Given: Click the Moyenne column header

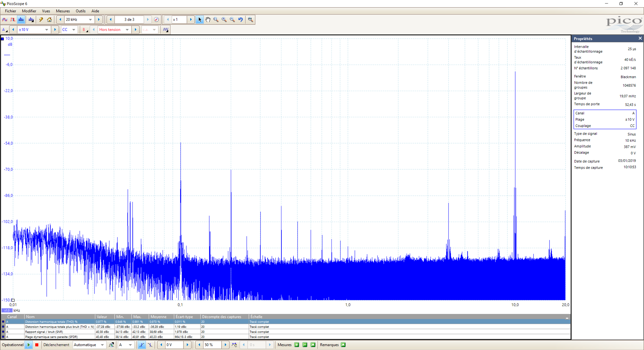Looking at the screenshot, I should coord(161,317).
